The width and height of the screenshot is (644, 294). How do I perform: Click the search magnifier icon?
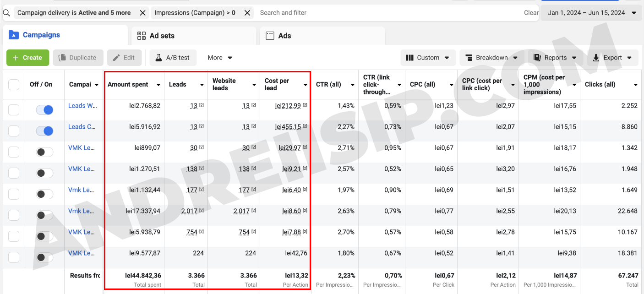coord(6,13)
